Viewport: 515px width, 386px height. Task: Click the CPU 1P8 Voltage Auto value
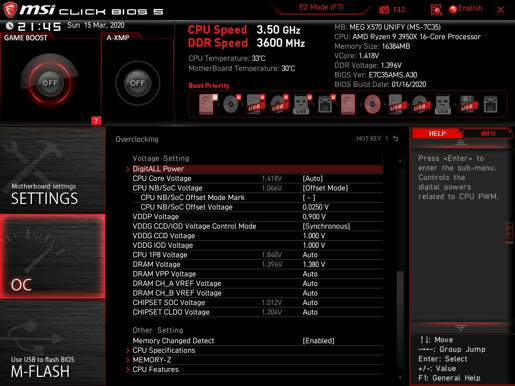[310, 255]
